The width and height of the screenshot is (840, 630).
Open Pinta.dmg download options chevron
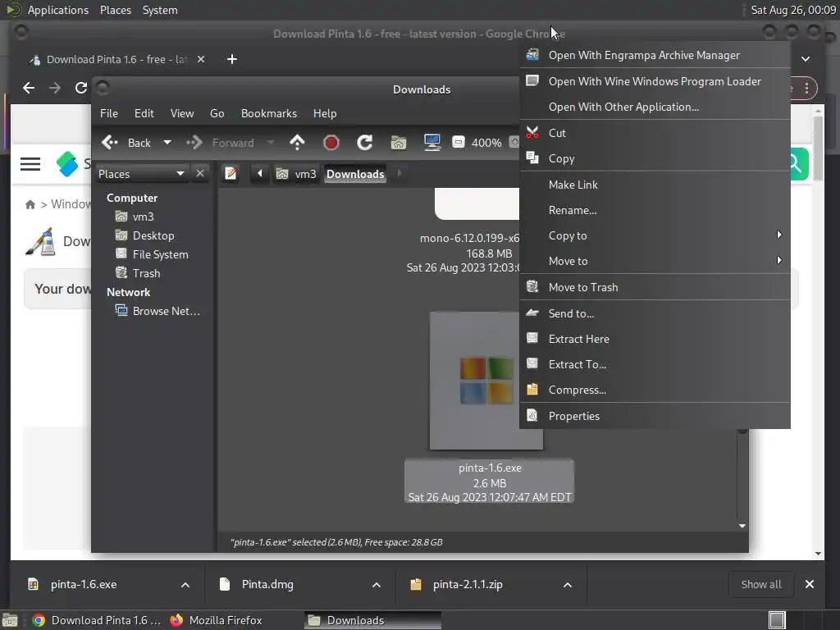tap(377, 585)
